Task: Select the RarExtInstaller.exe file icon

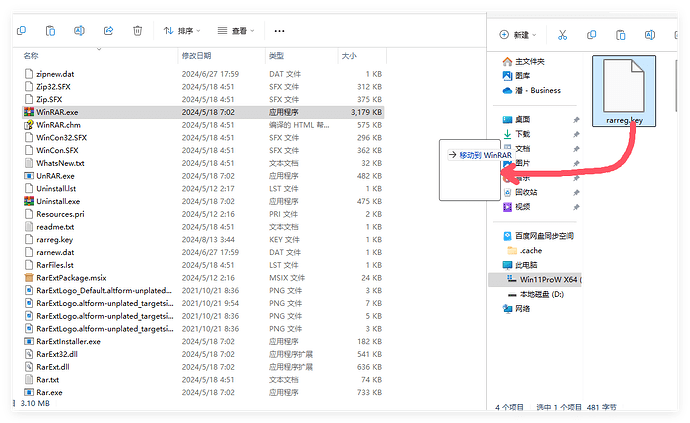Action: point(29,341)
